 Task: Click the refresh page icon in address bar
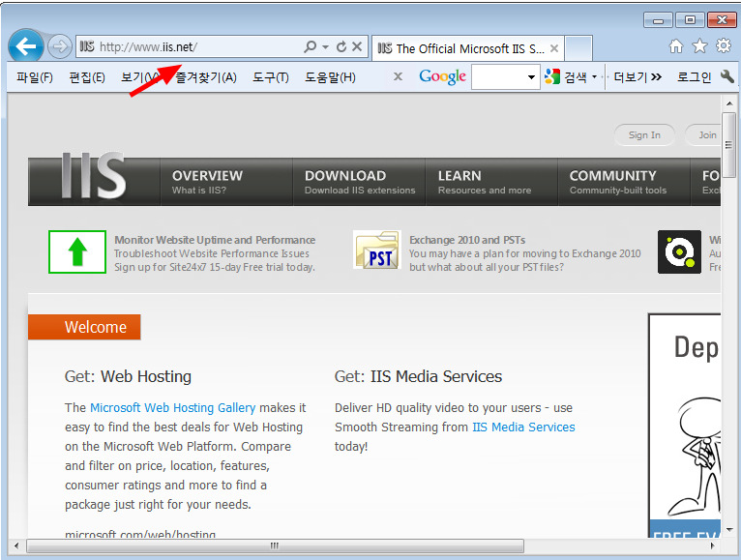[x=341, y=46]
